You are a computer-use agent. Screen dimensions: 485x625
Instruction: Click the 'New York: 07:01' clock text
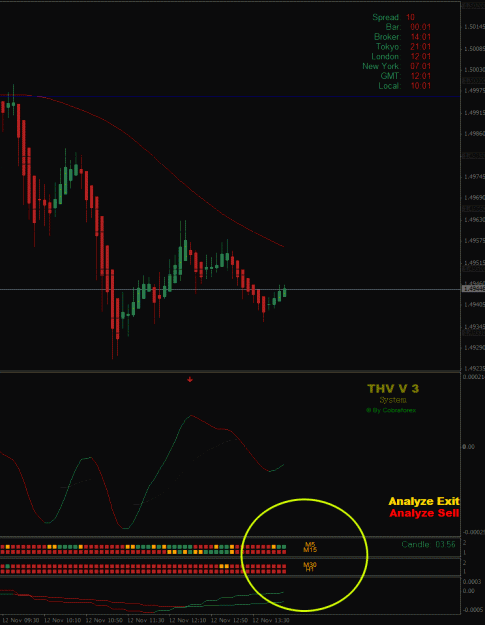(397, 66)
